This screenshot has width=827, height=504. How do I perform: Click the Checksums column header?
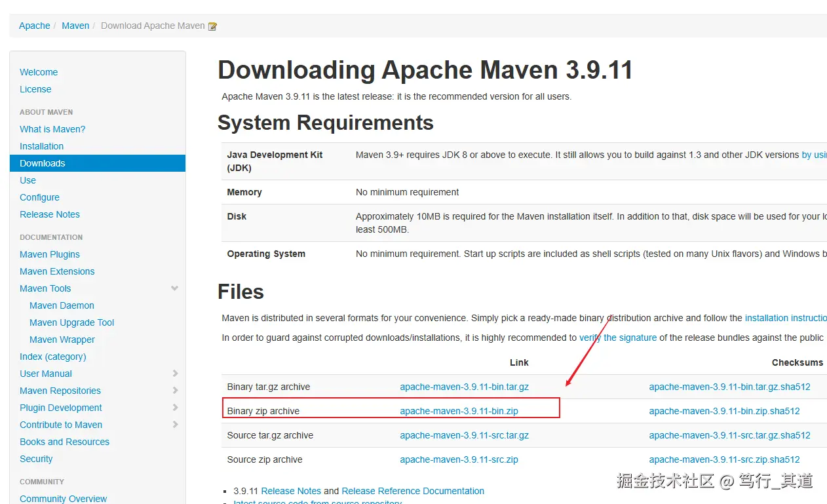798,362
